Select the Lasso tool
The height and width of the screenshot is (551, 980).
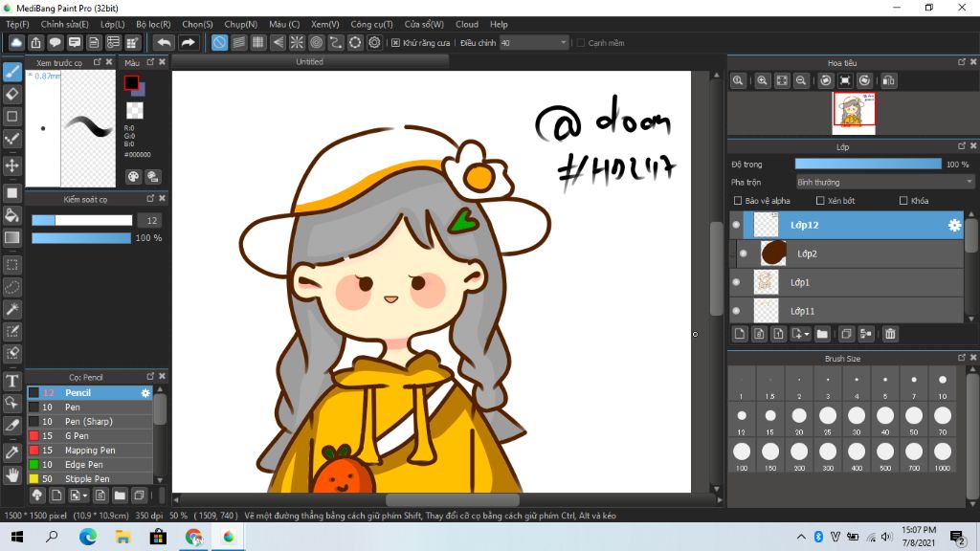[11, 287]
